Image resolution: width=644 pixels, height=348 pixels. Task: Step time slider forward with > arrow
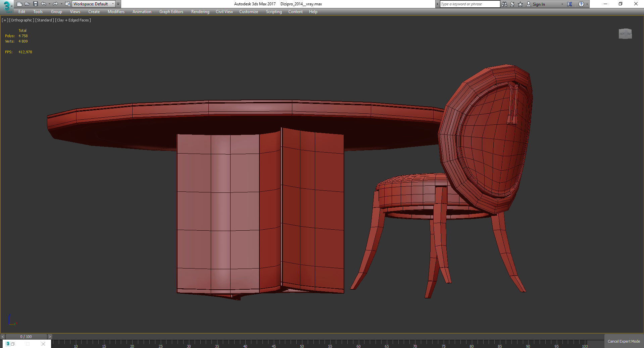pos(50,337)
